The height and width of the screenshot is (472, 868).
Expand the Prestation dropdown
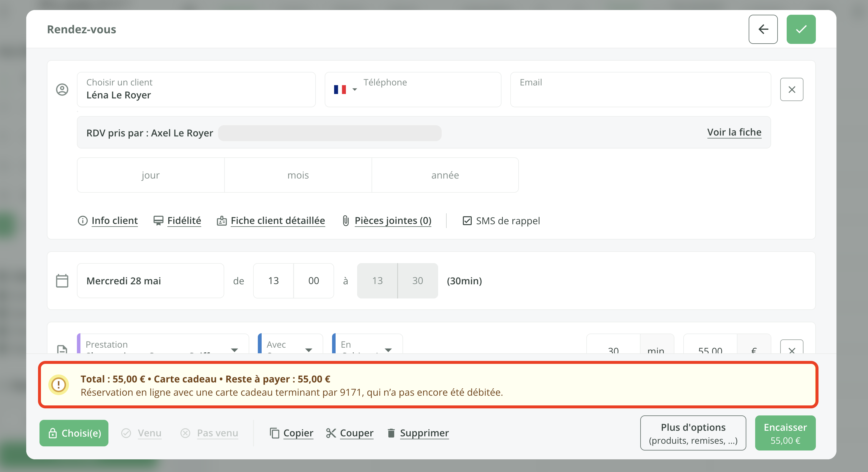click(x=234, y=350)
